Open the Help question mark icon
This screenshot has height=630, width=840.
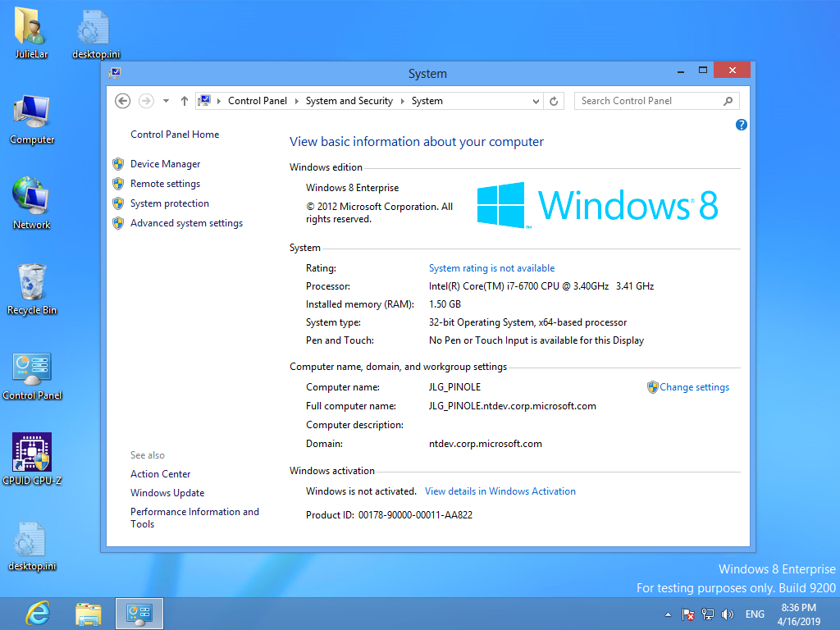tap(741, 125)
